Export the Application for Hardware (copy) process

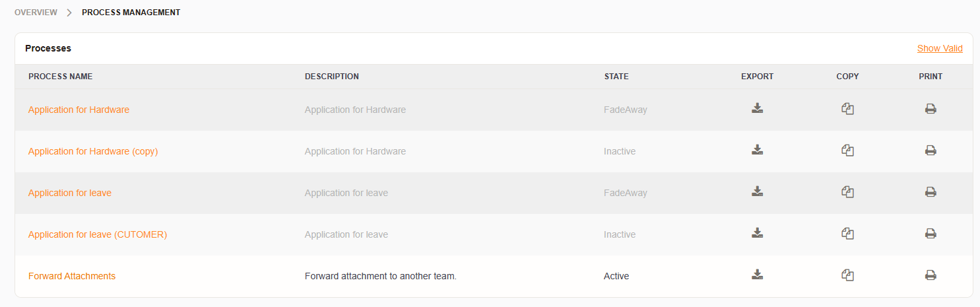click(x=757, y=151)
